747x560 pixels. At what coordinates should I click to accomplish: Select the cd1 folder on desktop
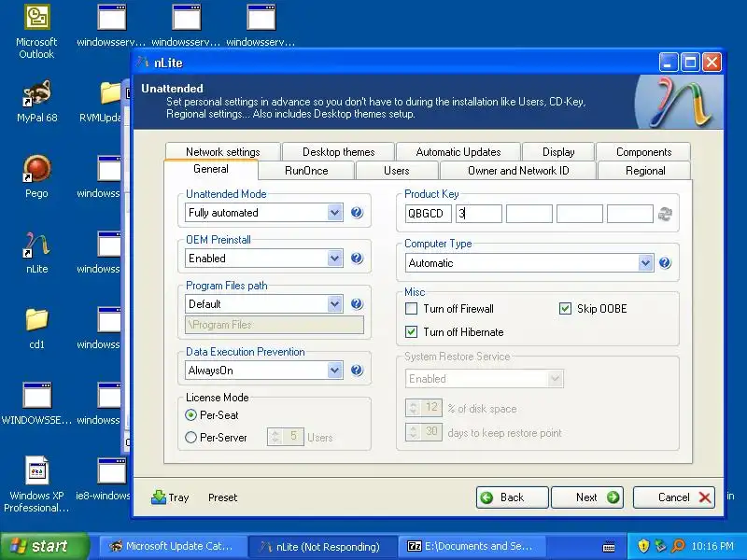pyautogui.click(x=36, y=329)
